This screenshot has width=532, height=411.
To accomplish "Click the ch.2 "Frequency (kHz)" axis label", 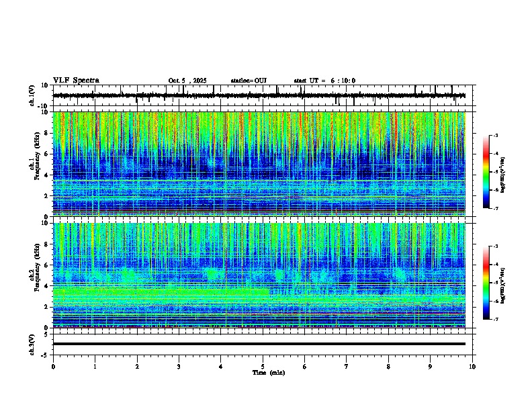I will pyautogui.click(x=38, y=267).
